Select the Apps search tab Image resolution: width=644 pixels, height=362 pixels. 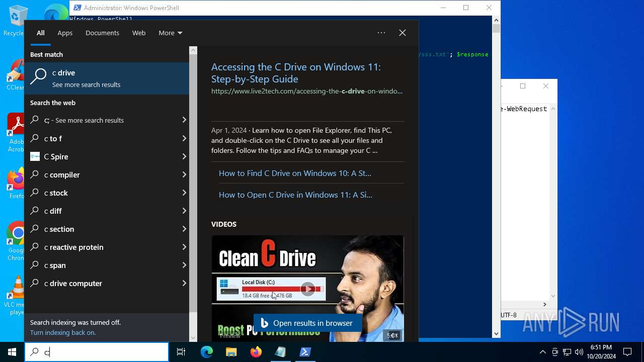(65, 33)
